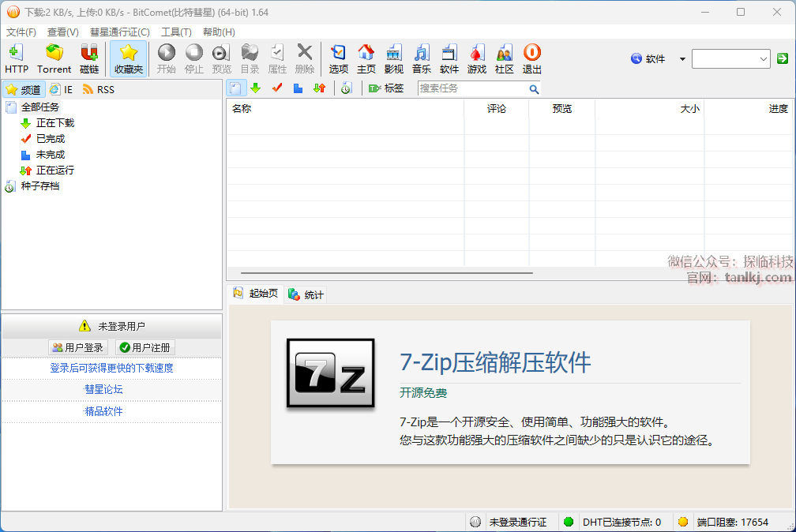Open the top-right search combo box dropdown
796x532 pixels.
(764, 59)
